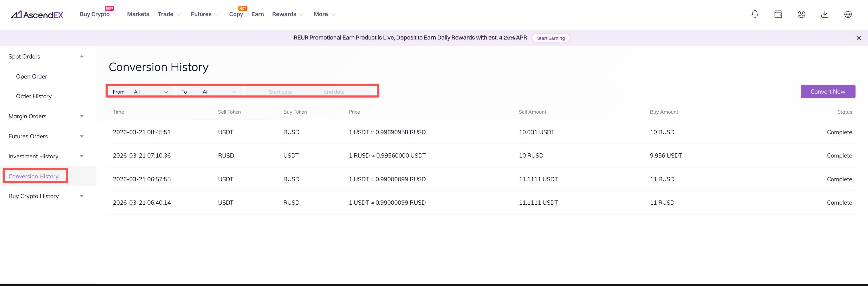Viewport: 868px width, 286px height.
Task: Expand Futures Orders in sidebar
Action: (82, 136)
